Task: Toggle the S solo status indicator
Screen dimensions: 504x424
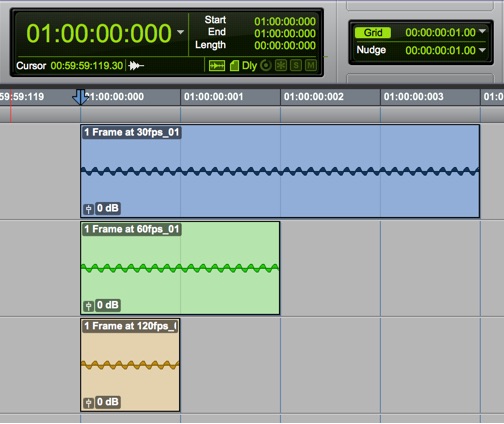Action: tap(296, 65)
